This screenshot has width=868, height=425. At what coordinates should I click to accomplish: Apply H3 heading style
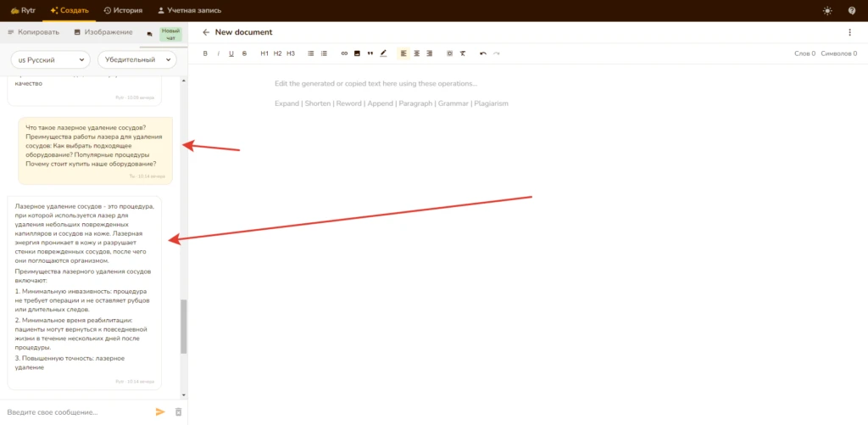coord(292,53)
